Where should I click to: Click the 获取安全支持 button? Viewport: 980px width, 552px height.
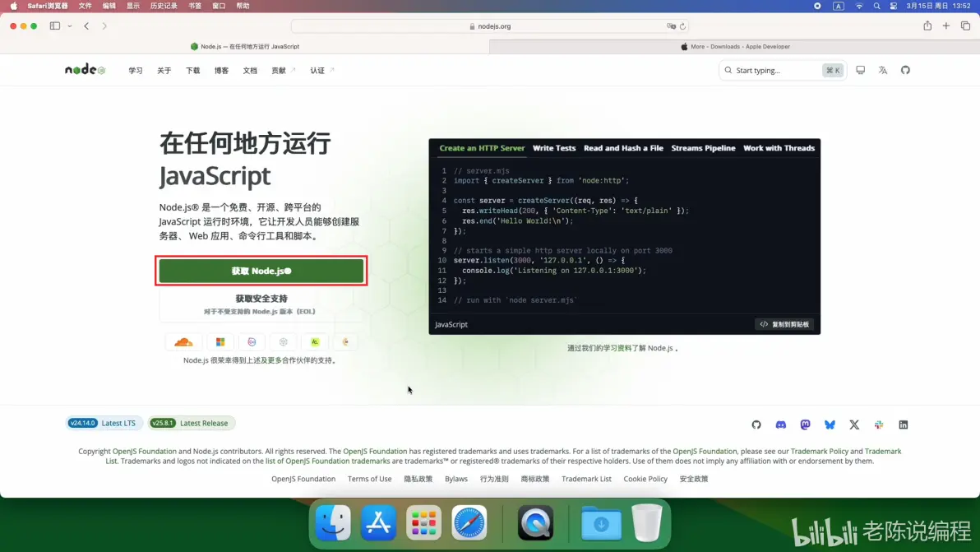tap(261, 304)
